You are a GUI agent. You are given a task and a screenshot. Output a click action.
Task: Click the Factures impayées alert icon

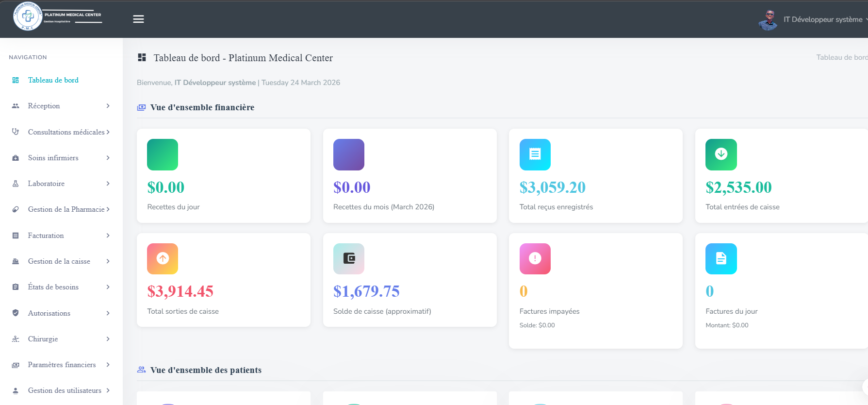click(535, 259)
